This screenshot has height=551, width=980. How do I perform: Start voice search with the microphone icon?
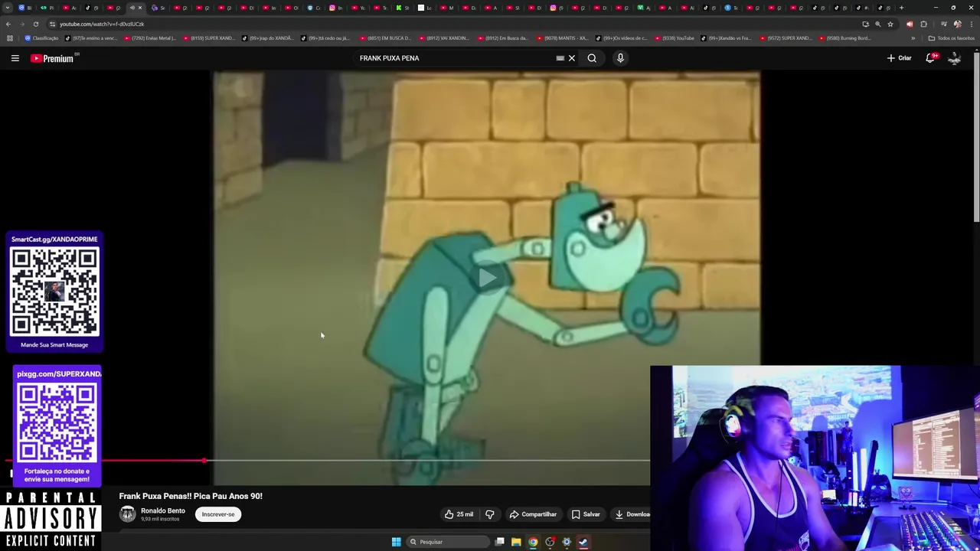620,58
